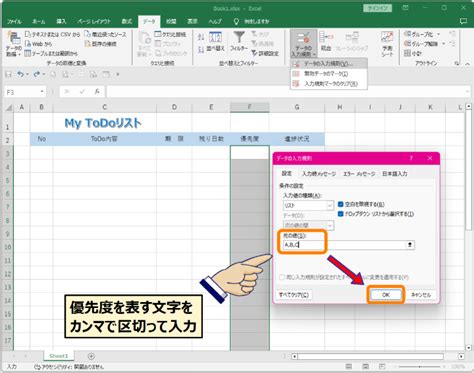Open the 予測シート forecast icon

tap(387, 43)
